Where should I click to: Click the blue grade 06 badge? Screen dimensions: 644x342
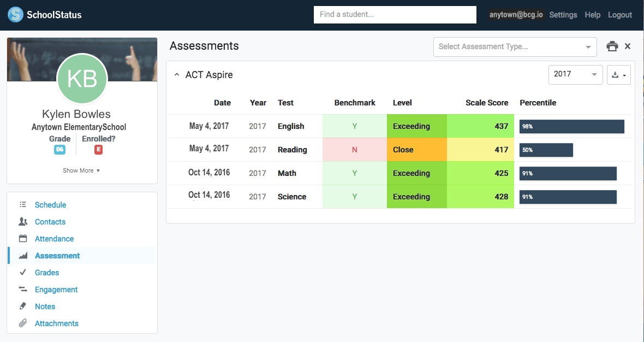[59, 150]
